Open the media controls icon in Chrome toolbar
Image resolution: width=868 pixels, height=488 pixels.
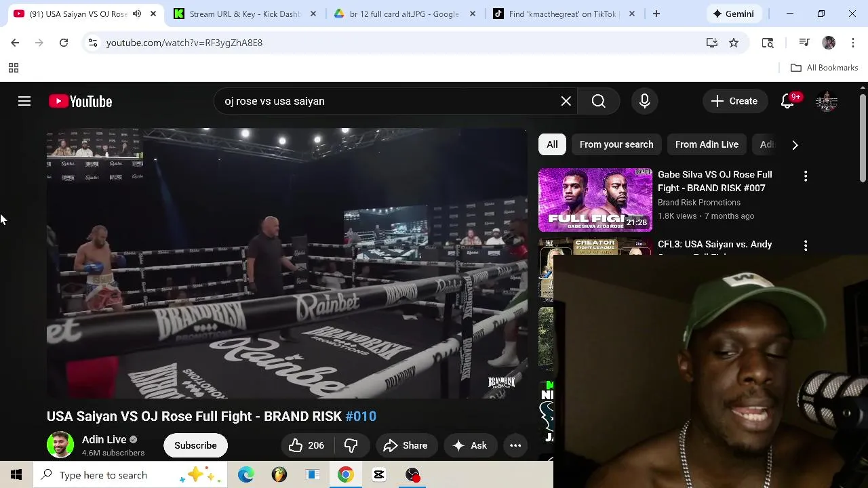click(804, 43)
